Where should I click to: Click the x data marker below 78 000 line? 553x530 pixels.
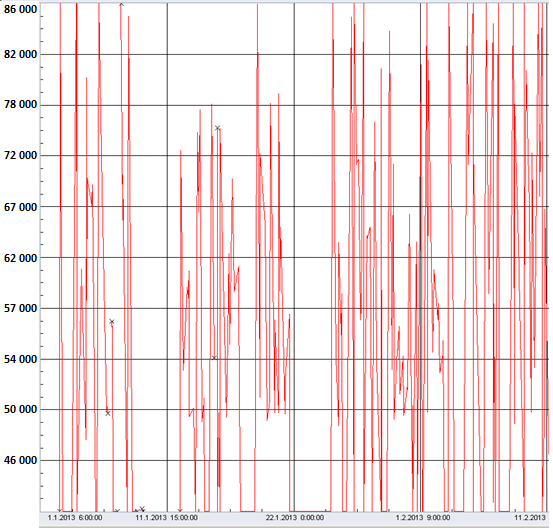[218, 128]
